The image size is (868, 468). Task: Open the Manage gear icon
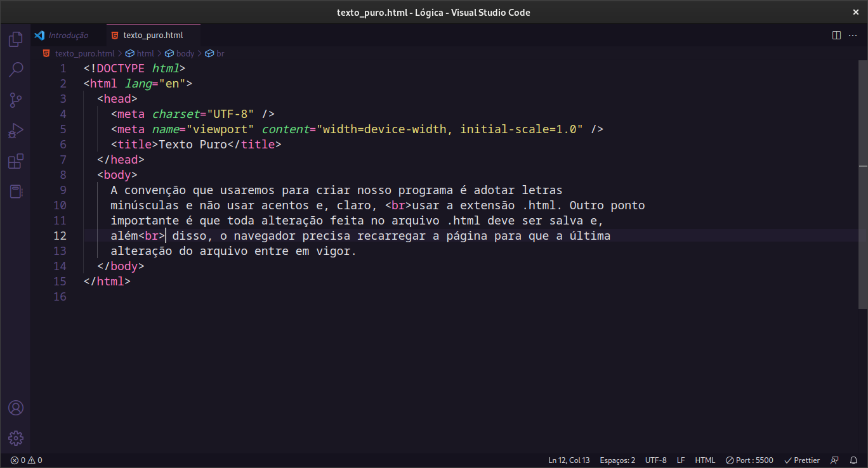[x=16, y=438]
